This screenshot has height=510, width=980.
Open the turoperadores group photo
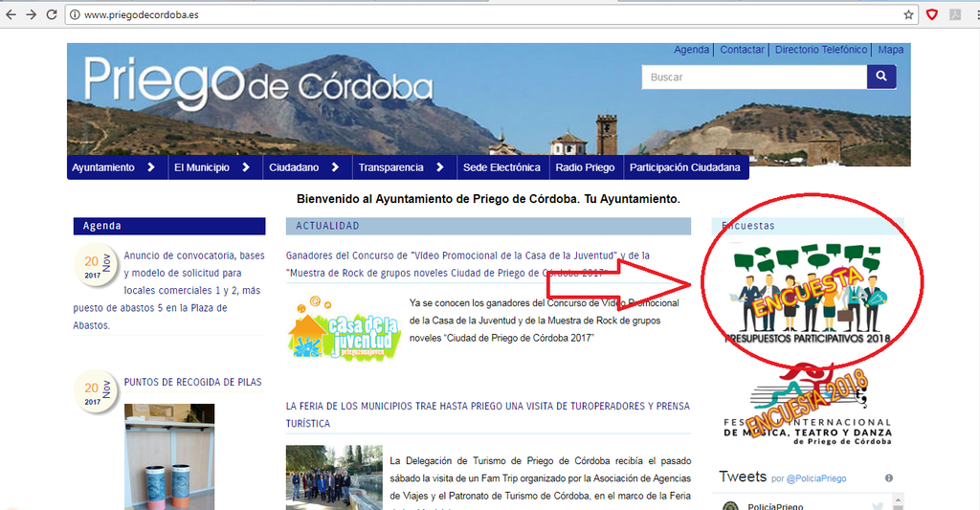click(x=334, y=477)
